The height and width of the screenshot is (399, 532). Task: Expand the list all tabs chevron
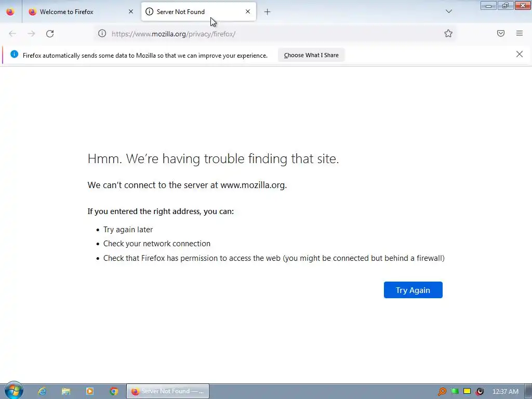click(x=448, y=11)
